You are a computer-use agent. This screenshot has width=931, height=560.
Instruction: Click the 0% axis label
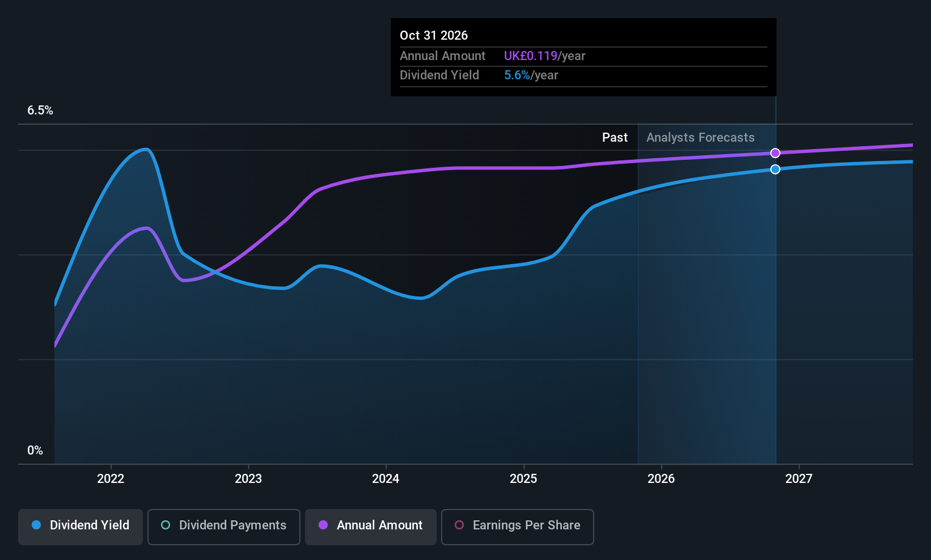click(x=35, y=450)
